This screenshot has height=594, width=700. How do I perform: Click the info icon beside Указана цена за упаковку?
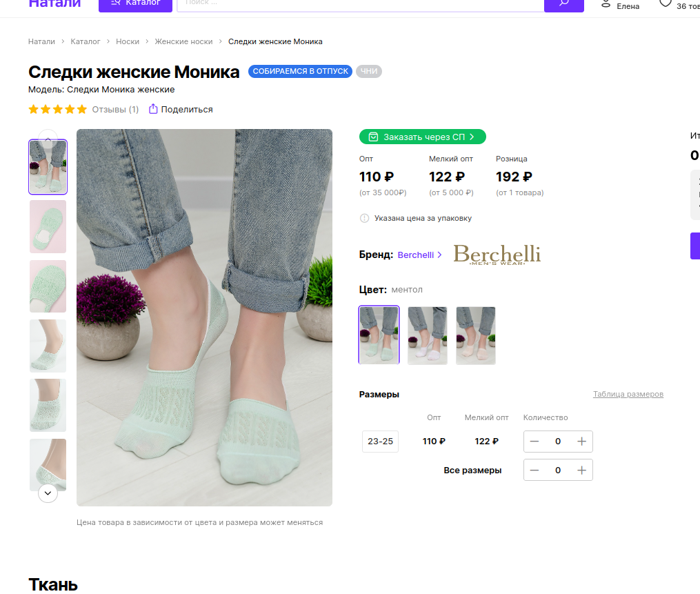364,218
